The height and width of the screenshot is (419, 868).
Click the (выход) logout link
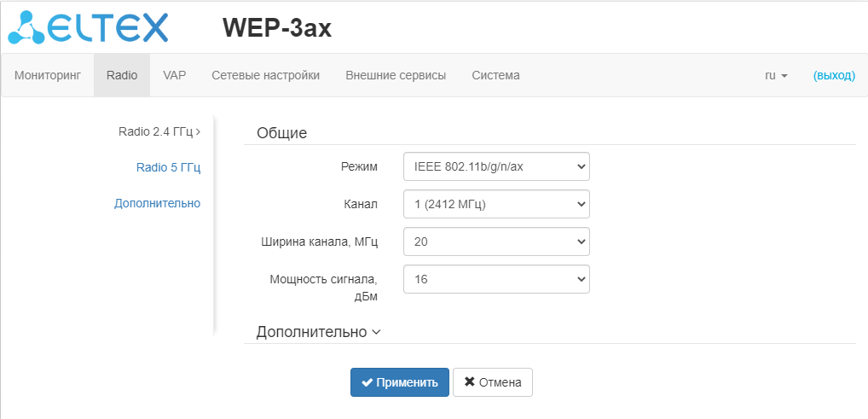[x=833, y=75]
